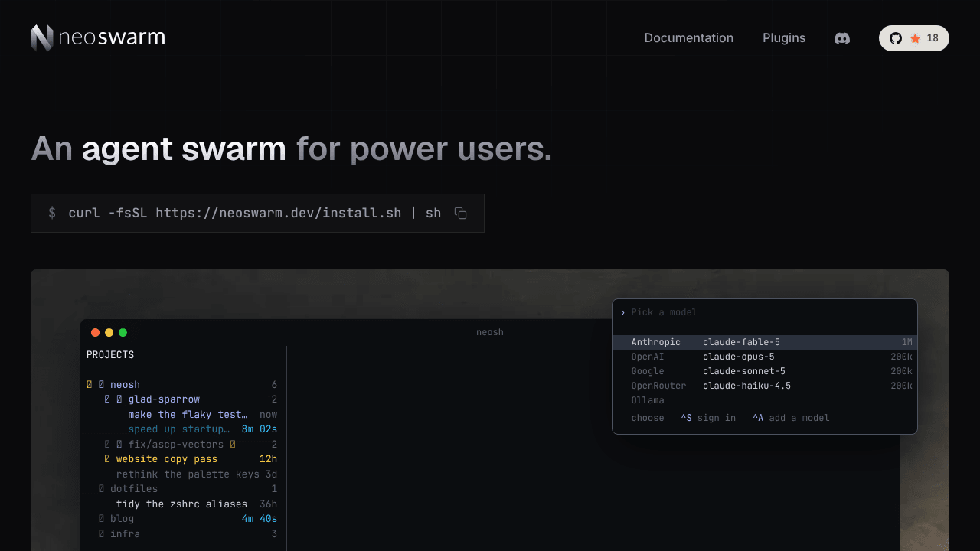Select the Ollama provider
Screen dimensions: 980x551
[x=648, y=400]
